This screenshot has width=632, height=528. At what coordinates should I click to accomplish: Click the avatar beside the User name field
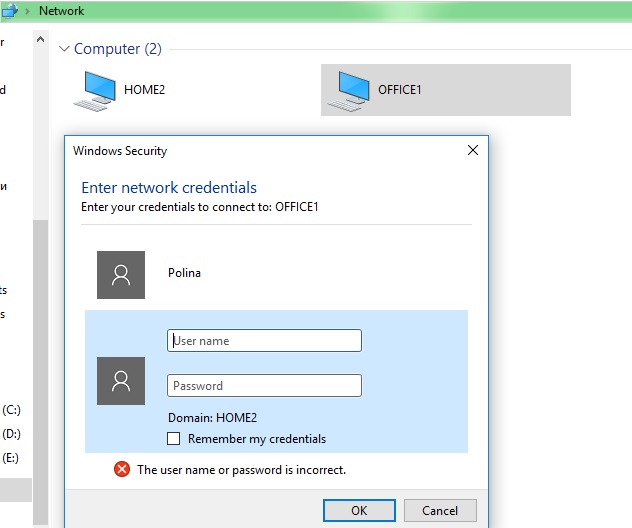pos(121,381)
